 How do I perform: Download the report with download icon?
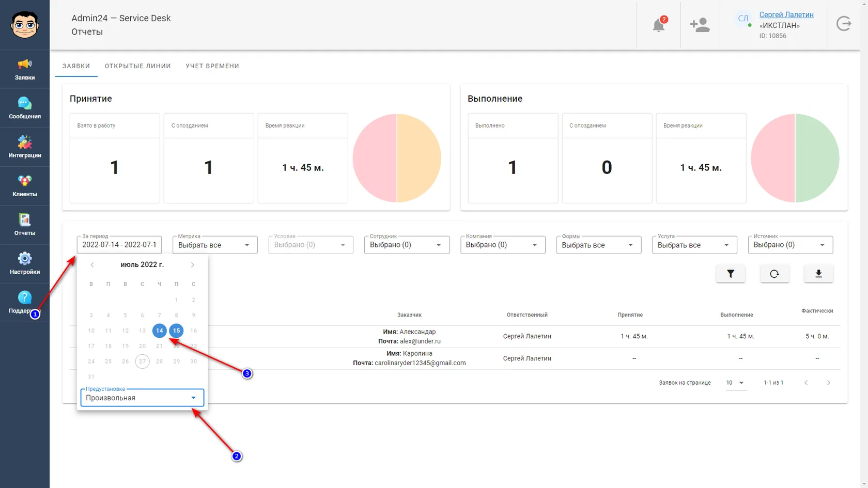tap(818, 274)
